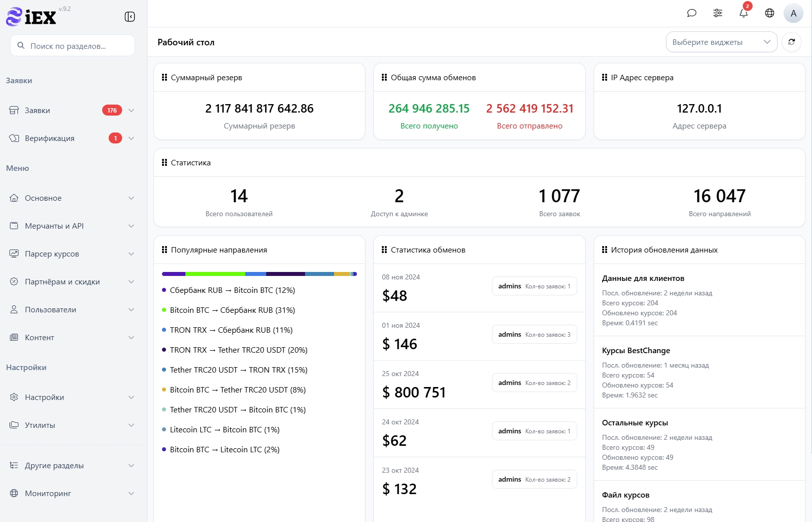Click the sliders settings icon in header

[x=717, y=13]
